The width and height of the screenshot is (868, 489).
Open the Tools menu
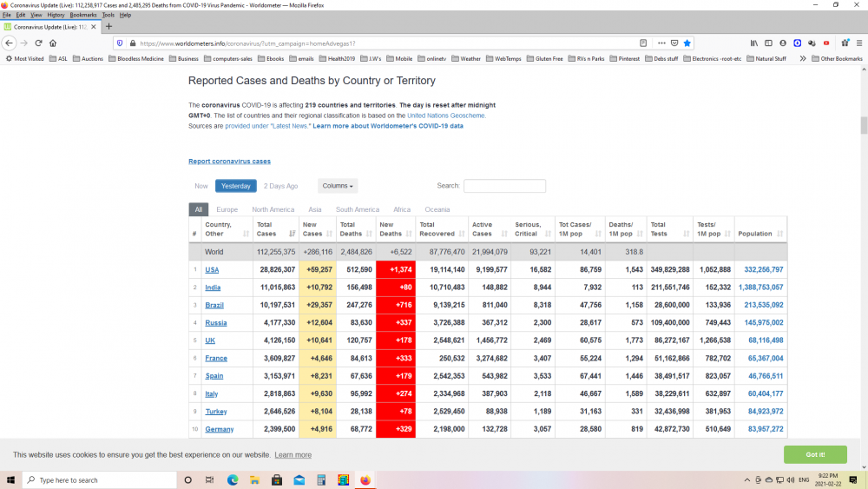(x=108, y=15)
